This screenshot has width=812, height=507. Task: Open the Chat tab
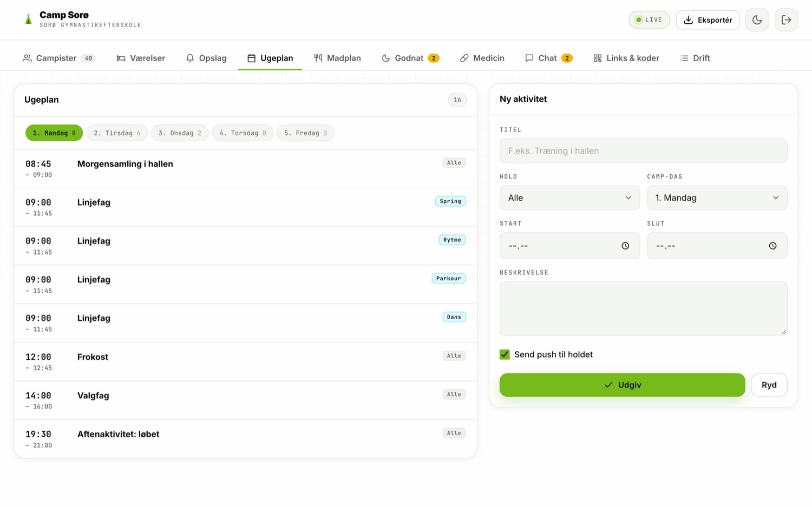coord(549,58)
